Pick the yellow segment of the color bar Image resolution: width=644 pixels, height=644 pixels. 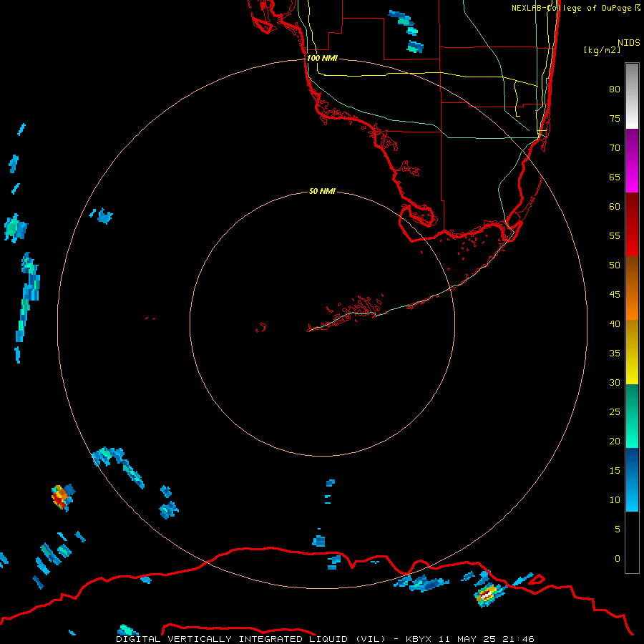tap(632, 352)
